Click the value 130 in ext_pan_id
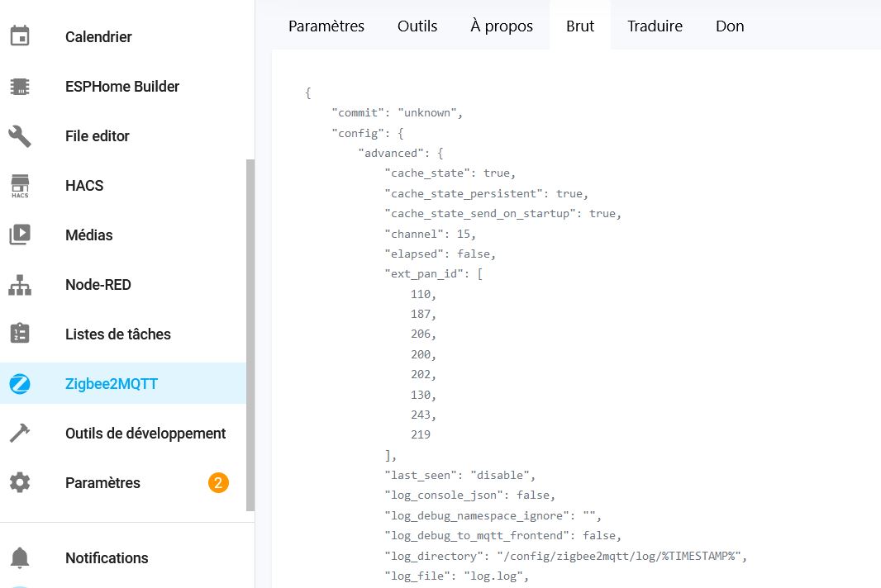 tap(423, 395)
